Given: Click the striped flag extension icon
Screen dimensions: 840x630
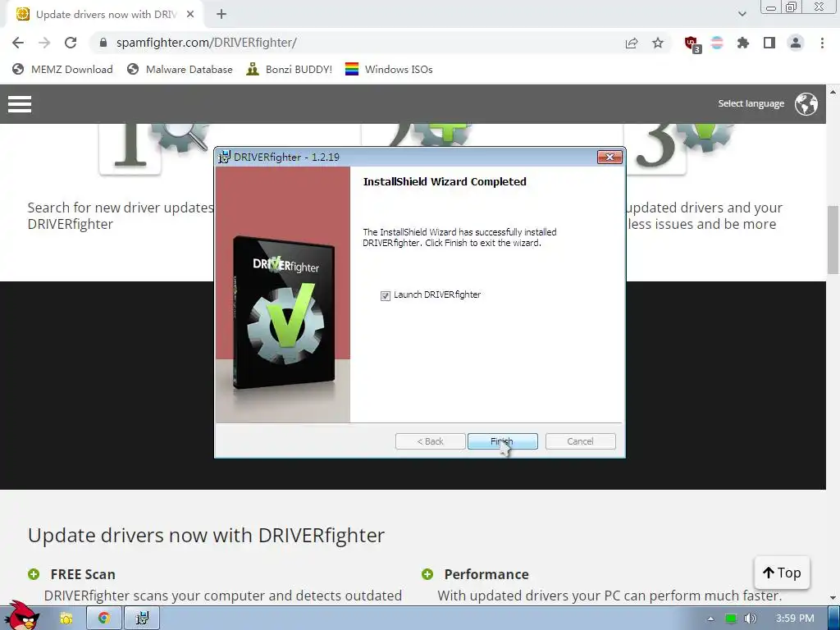Looking at the screenshot, I should click(x=717, y=43).
